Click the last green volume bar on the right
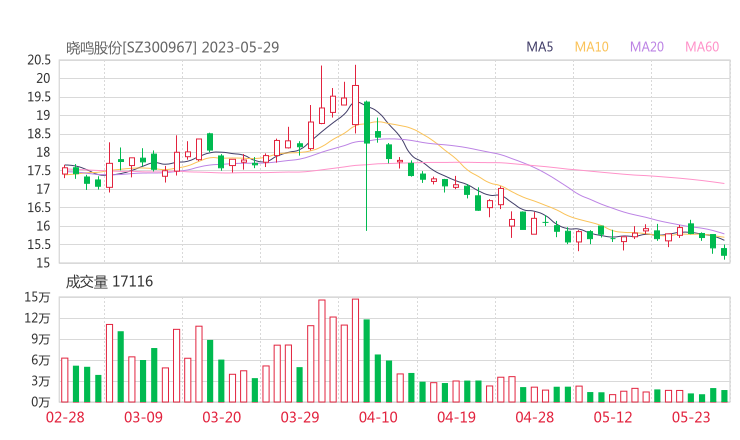The height and width of the screenshot is (440, 740). [x=724, y=396]
